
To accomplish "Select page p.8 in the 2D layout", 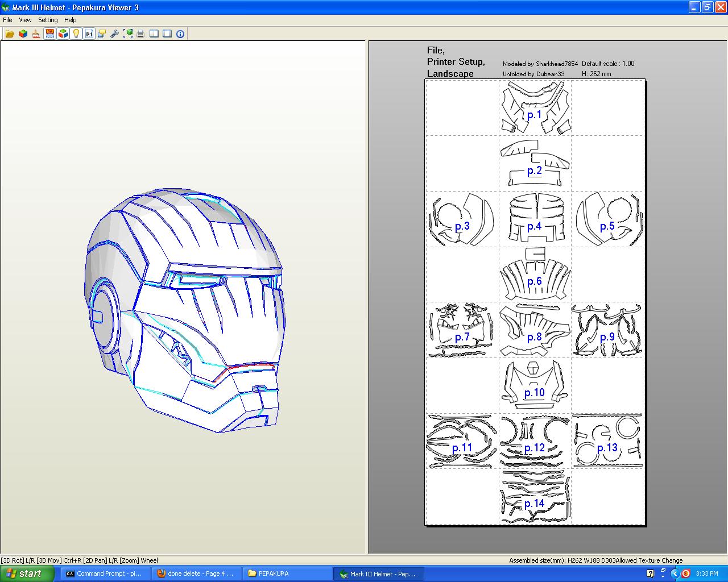I will [x=535, y=330].
